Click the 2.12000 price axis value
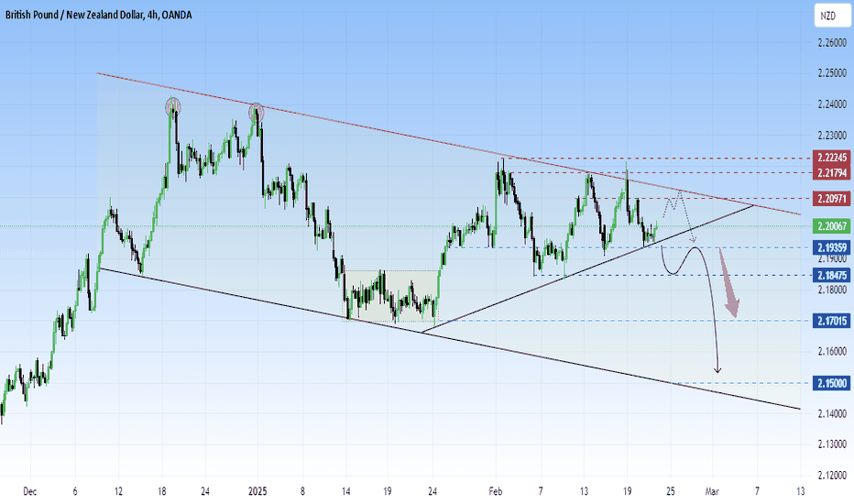854x504 pixels. tap(832, 475)
